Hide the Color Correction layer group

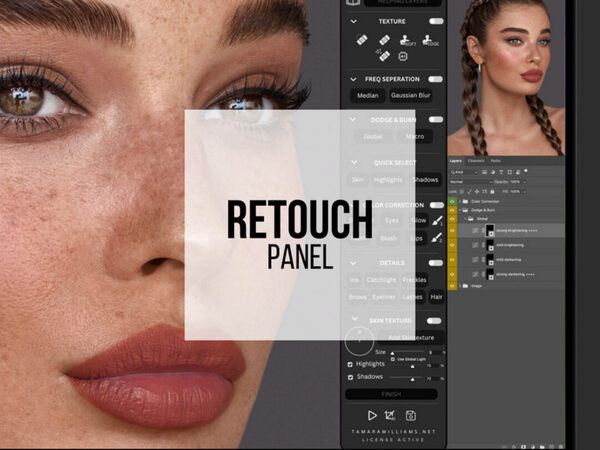point(452,201)
